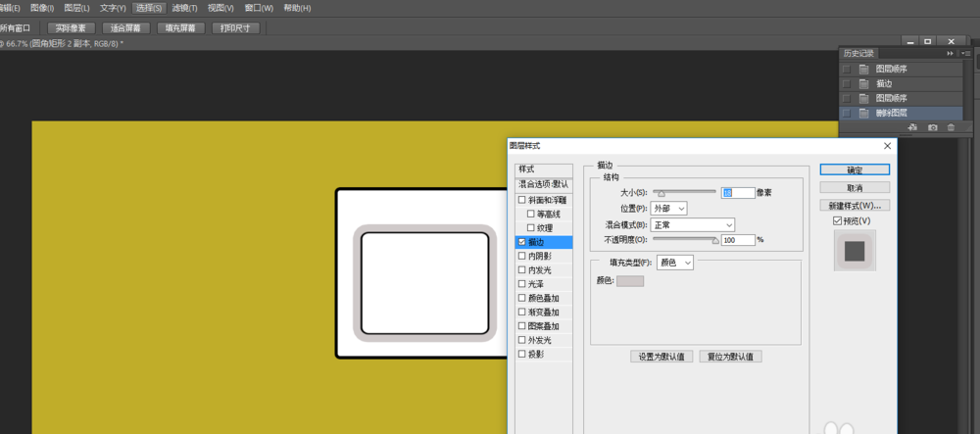Open the History panel flyout menu icon
This screenshot has width=980, height=434.
click(x=964, y=54)
